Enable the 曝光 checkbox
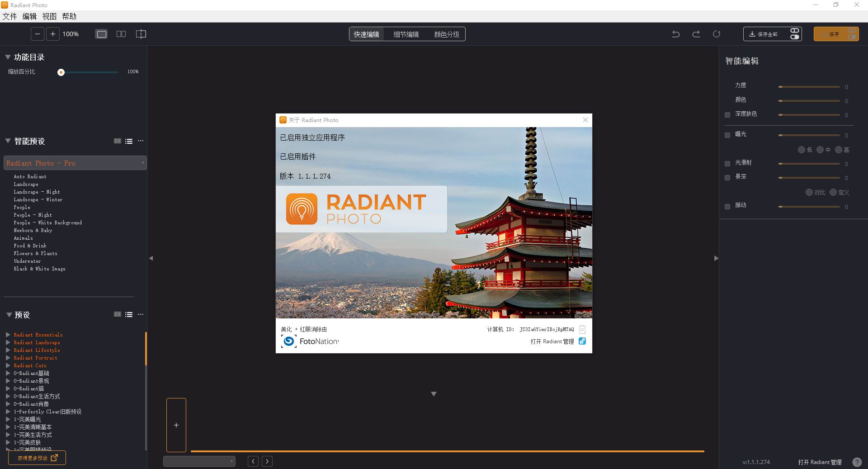Image resolution: width=868 pixels, height=469 pixels. click(727, 135)
